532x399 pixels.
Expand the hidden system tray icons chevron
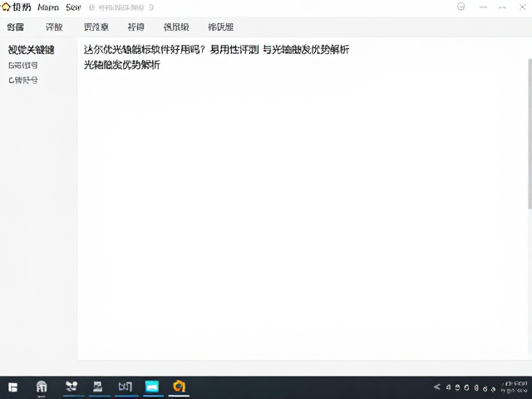436,387
